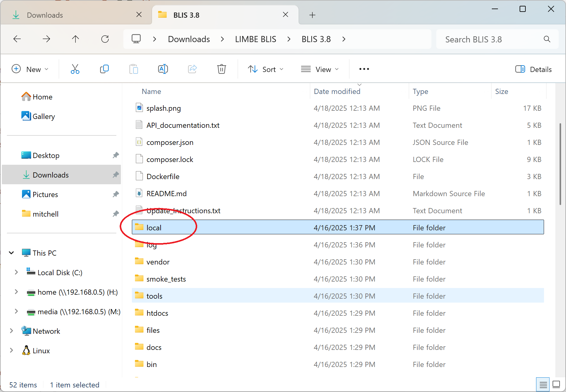Screen dimensions: 566x392
Task: Click LIMBE BLIS in breadcrumb path
Action: point(256,39)
